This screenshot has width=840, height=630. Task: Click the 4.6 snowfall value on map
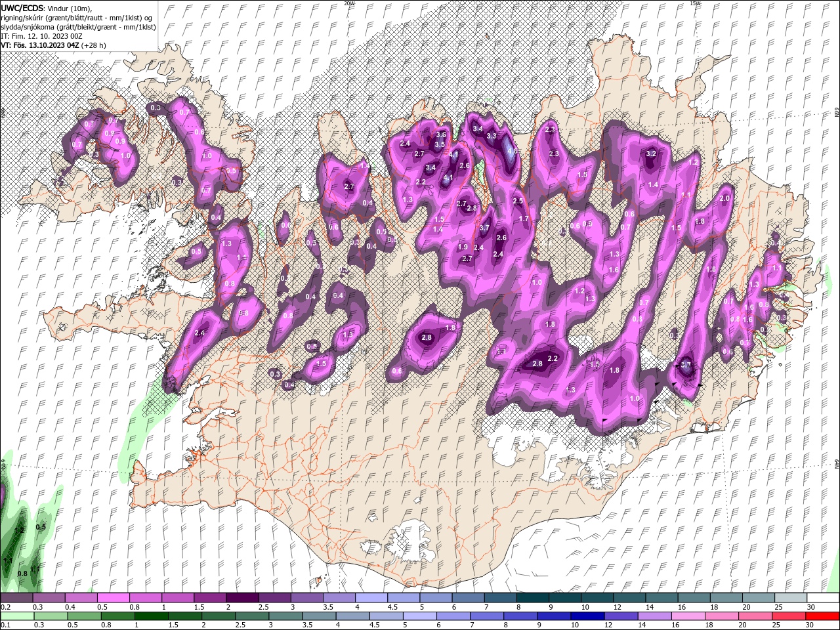513,151
